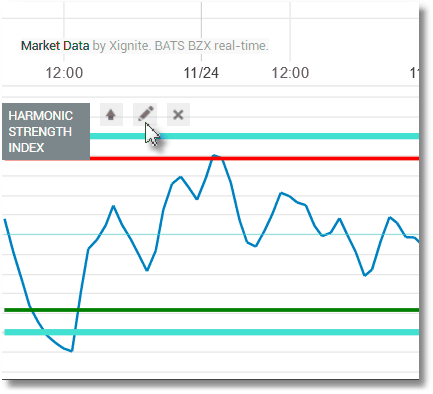The image size is (433, 394).
Task: Click the Xignite BATS BZX real-time text
Action: [x=180, y=46]
